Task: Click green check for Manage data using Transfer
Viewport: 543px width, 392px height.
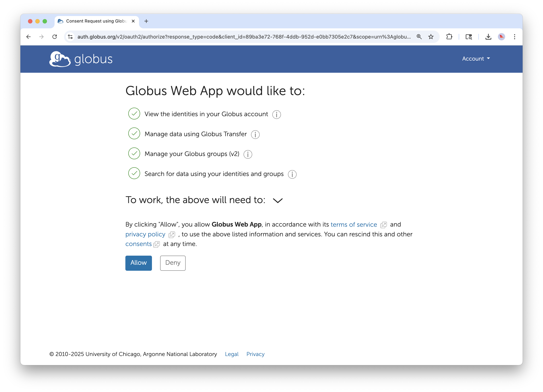Action: click(x=134, y=133)
